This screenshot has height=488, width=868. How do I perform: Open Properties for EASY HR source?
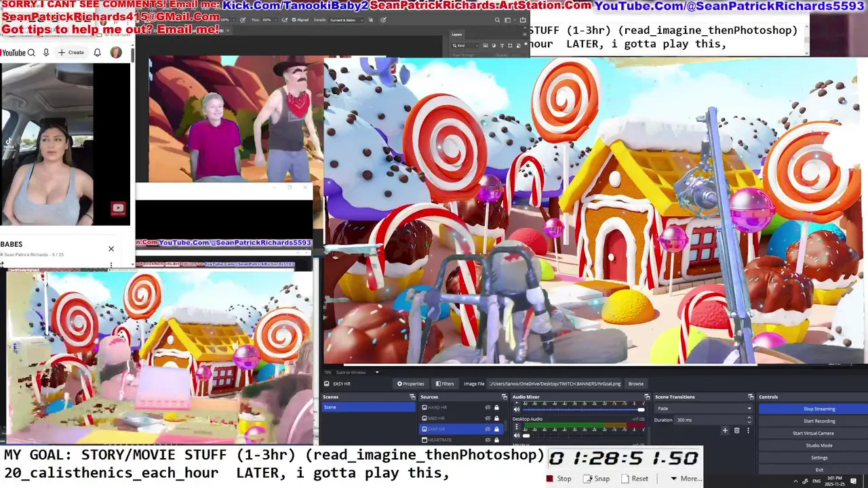(x=410, y=384)
